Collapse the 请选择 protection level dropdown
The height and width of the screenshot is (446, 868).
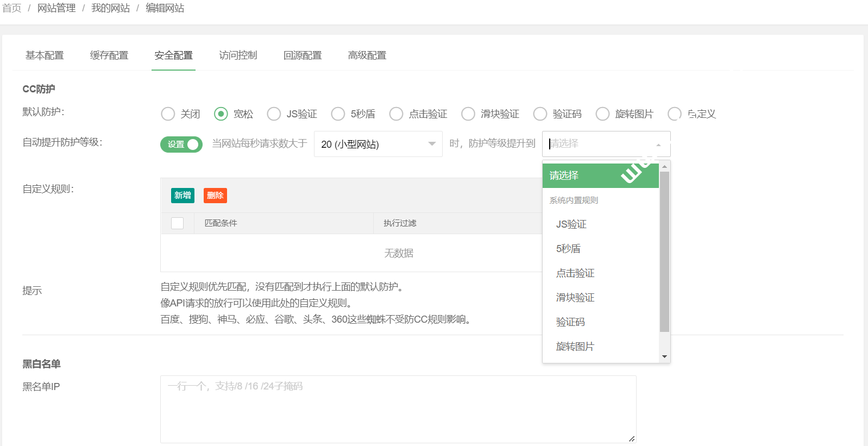(606, 144)
